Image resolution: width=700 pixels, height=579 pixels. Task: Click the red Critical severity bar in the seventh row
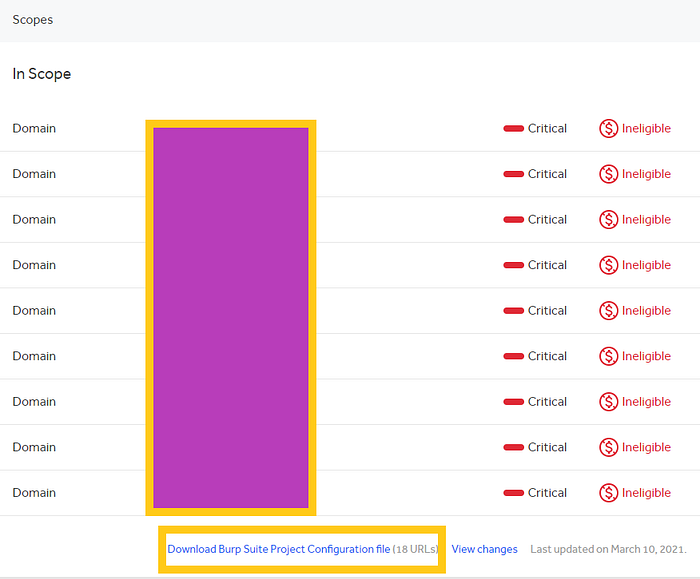513,402
